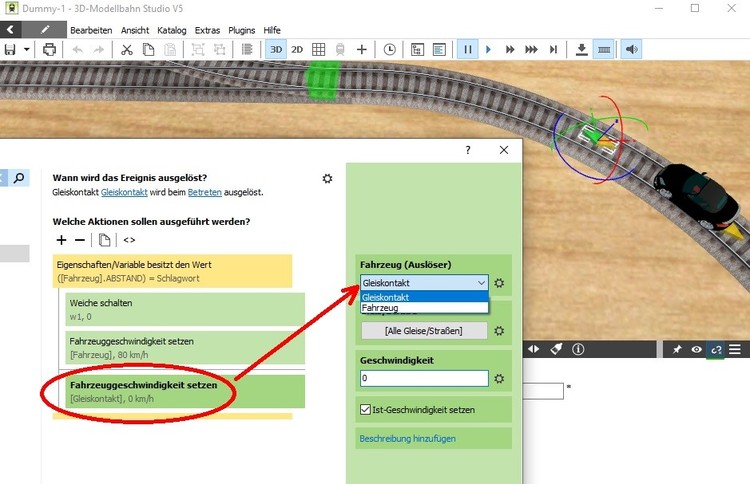Click the Gleiskontakt trigger link

click(x=124, y=192)
